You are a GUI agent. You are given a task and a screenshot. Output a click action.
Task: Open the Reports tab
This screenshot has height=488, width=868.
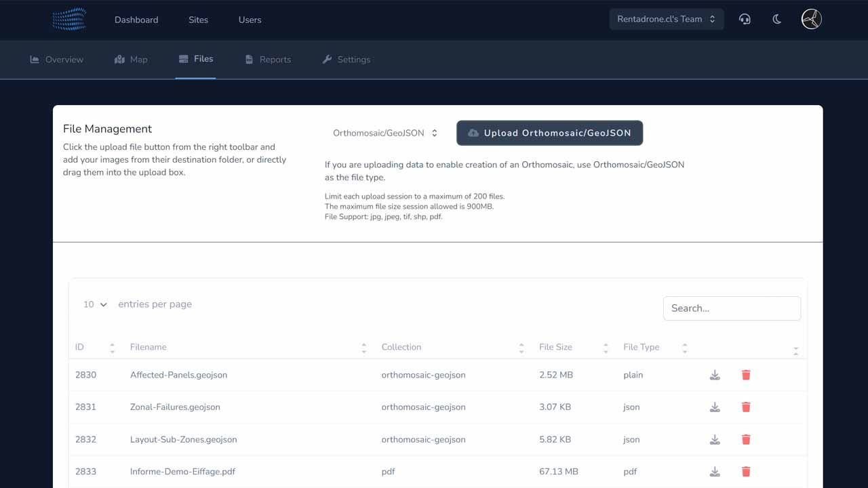click(x=268, y=60)
